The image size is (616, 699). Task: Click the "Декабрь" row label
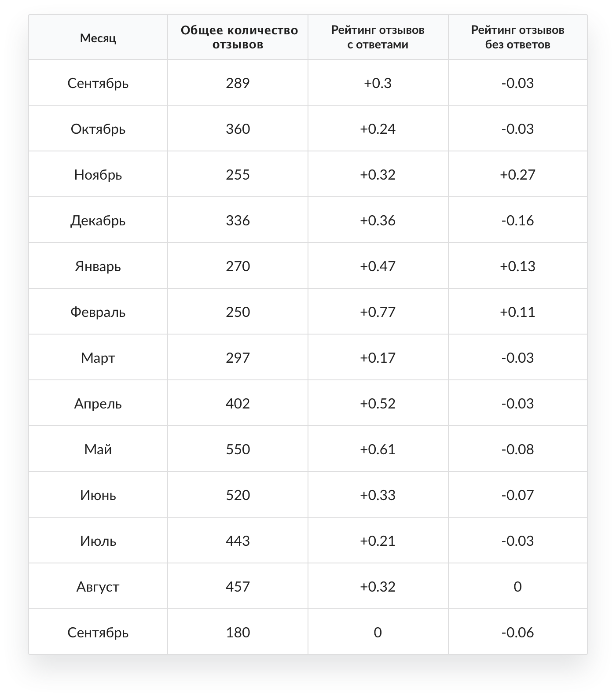pos(98,221)
